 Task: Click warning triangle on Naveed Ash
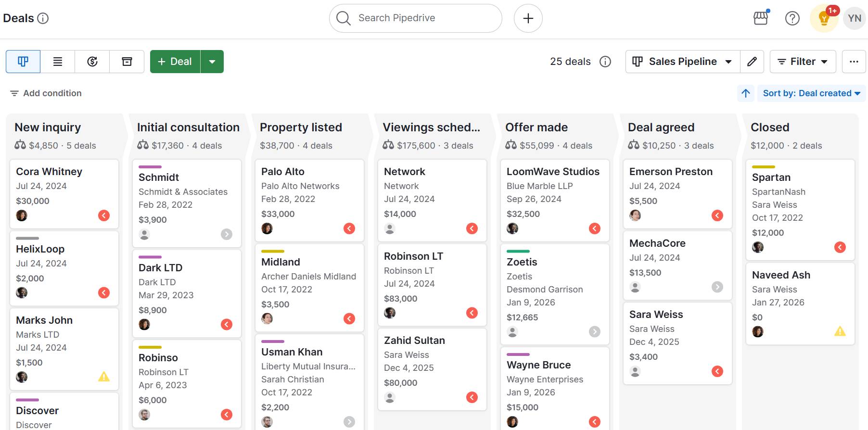click(840, 331)
